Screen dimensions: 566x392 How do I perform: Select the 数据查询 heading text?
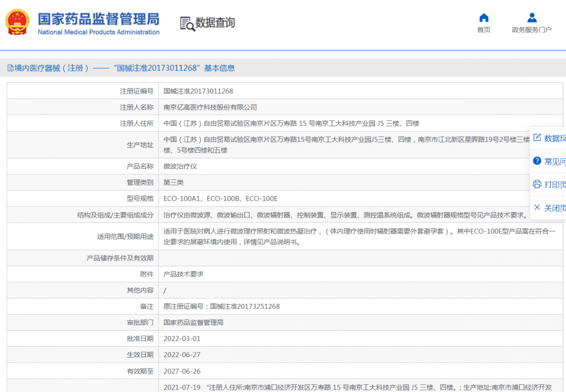[x=215, y=23]
